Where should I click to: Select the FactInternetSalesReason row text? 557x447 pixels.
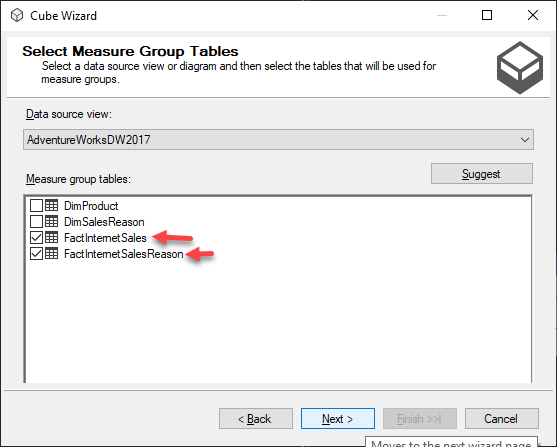(x=124, y=254)
